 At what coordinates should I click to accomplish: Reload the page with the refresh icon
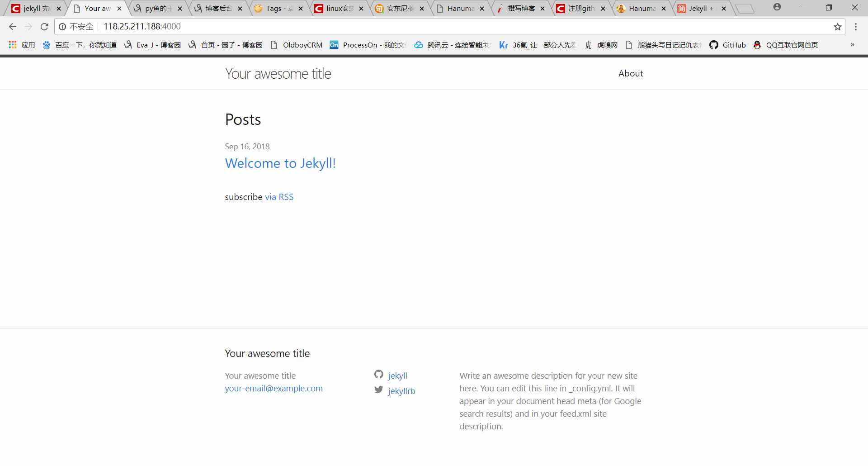[x=44, y=27]
